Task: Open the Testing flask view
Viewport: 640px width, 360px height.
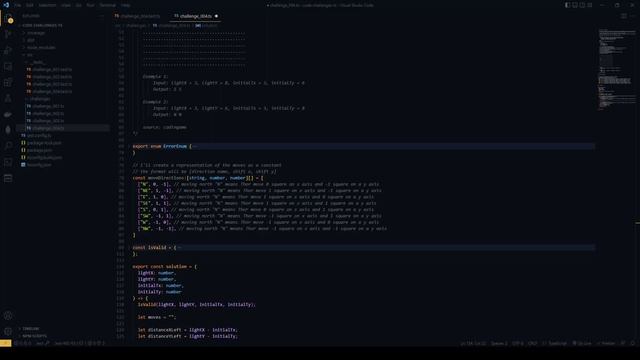Action: [x=8, y=98]
